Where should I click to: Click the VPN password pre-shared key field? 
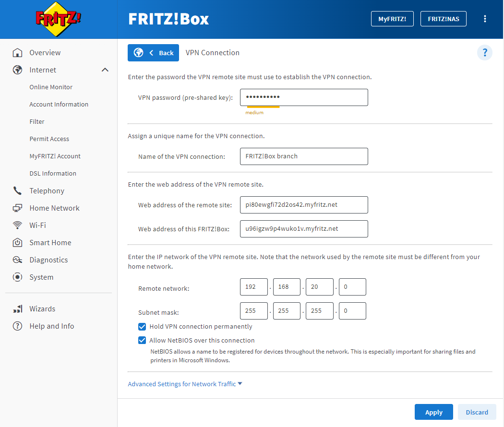point(304,97)
